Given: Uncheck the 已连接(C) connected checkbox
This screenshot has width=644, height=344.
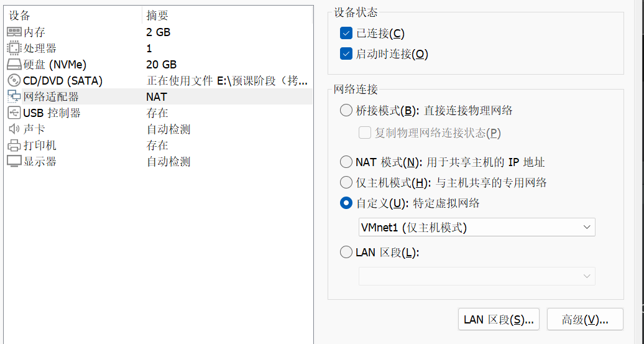Looking at the screenshot, I should tap(346, 34).
